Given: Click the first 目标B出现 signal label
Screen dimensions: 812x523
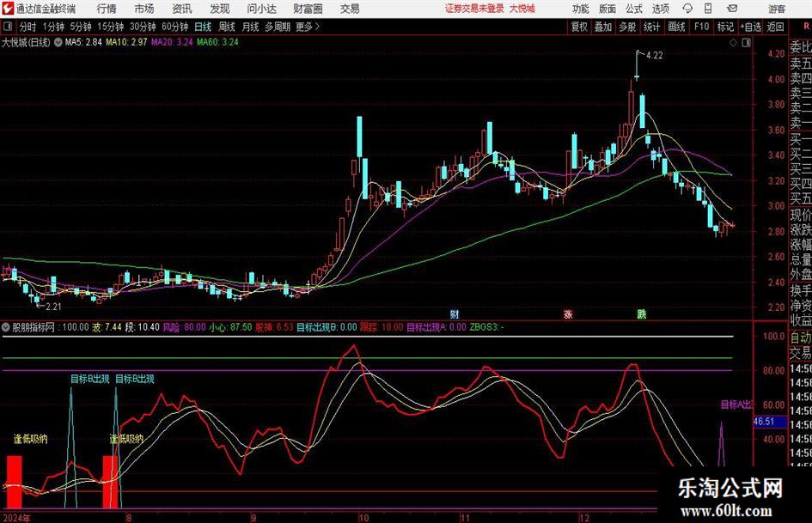Looking at the screenshot, I should click(x=90, y=379).
